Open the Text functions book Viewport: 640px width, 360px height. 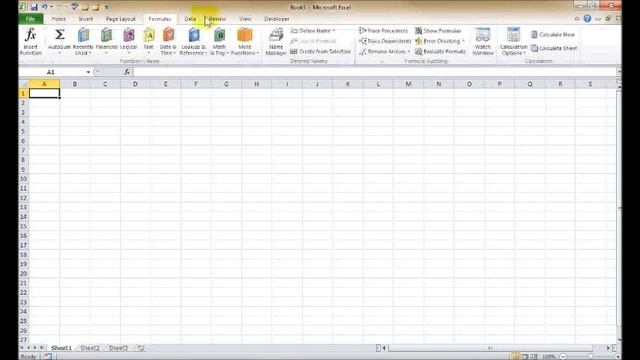[149, 41]
